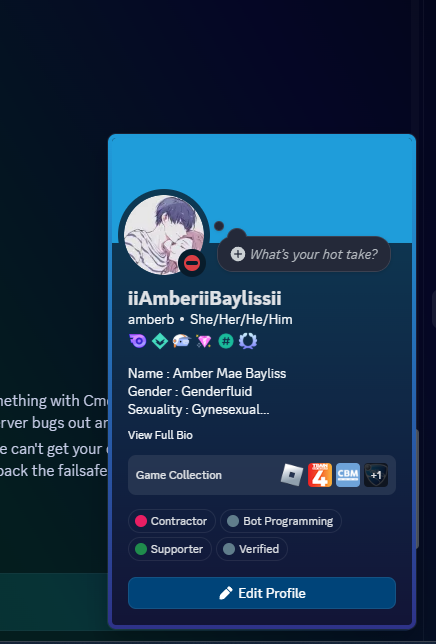Click the plus icon in status bubble

click(238, 254)
